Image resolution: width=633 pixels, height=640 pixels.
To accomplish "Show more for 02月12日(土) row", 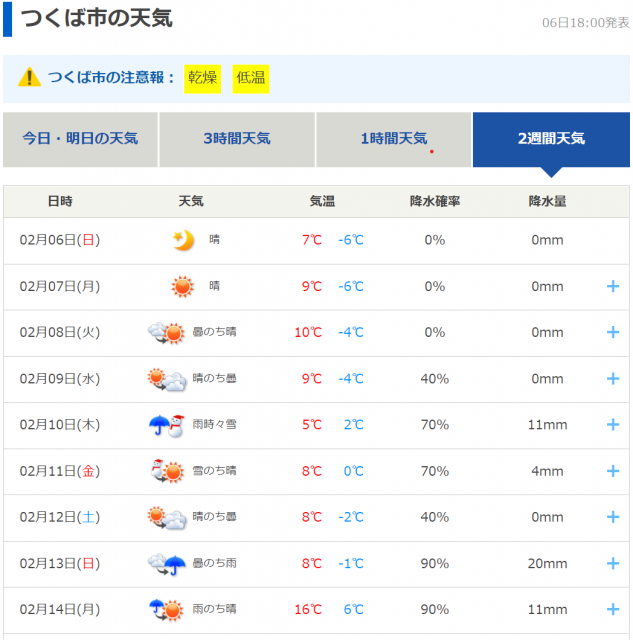I will coord(613,517).
